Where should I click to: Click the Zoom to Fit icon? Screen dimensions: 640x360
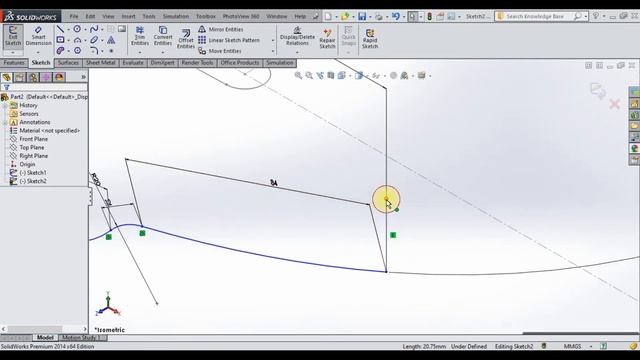(298, 76)
